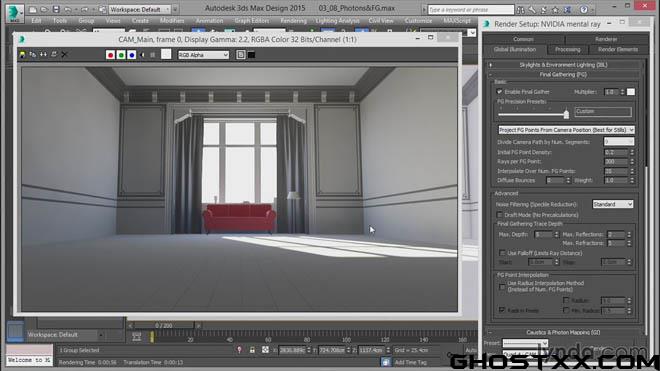Viewport: 660px width, 371px height.
Task: Enable Use Falloff (Limits Ray Distance)
Action: [x=502, y=253]
